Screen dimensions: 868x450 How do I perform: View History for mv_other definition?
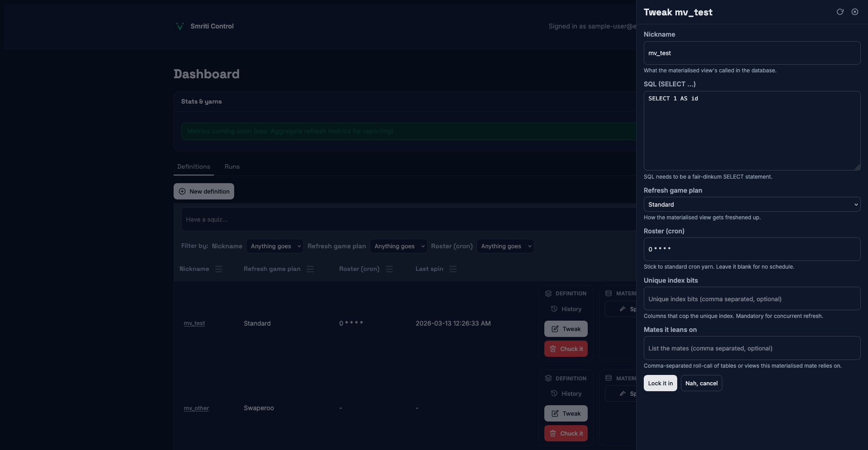pos(566,393)
